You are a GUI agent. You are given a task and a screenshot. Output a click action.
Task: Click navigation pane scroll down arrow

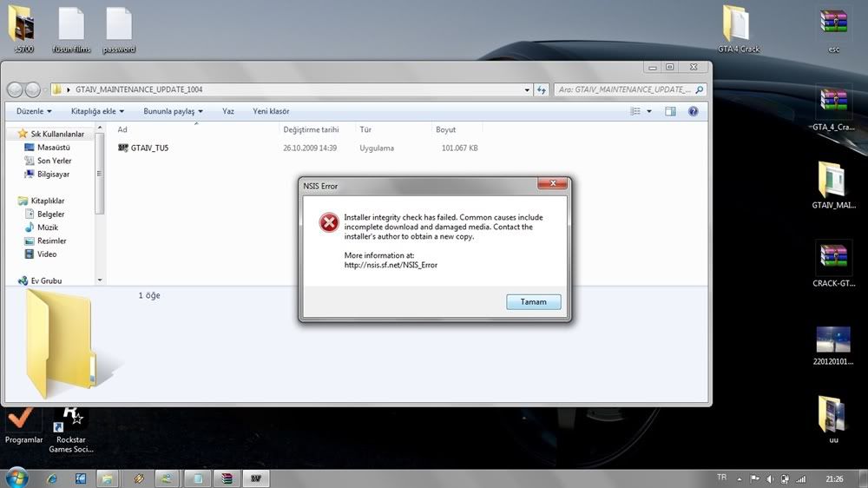[x=100, y=280]
